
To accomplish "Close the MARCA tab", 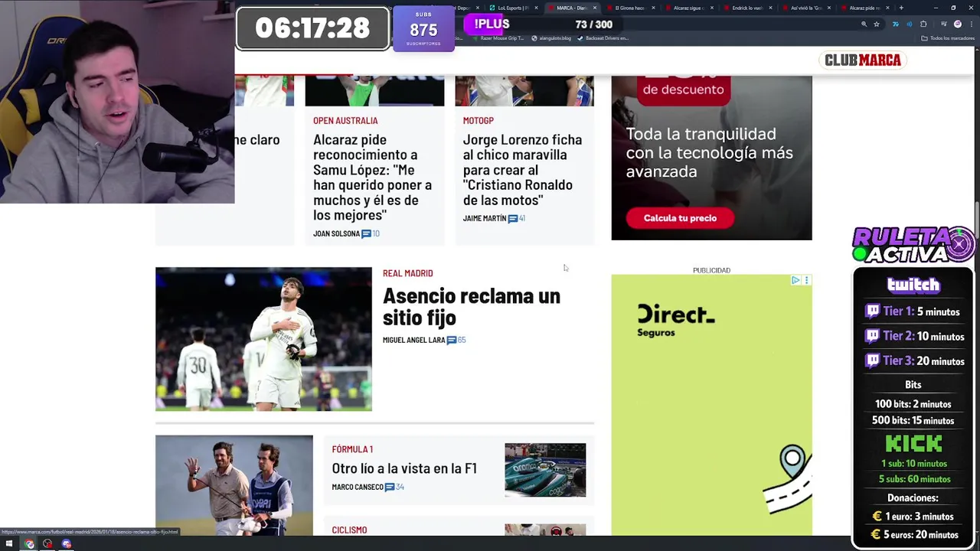I will (594, 8).
